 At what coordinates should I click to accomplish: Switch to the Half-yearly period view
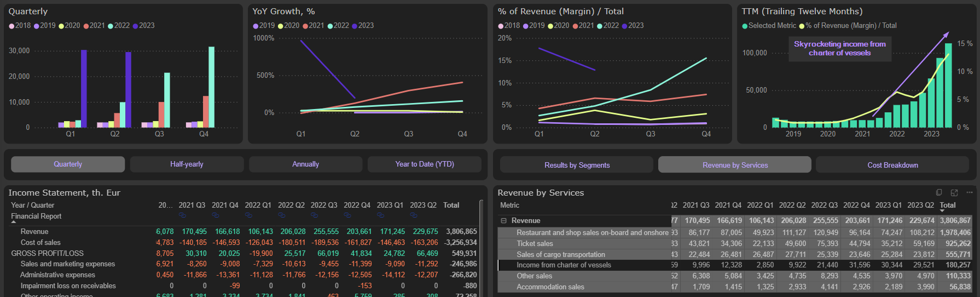click(187, 164)
